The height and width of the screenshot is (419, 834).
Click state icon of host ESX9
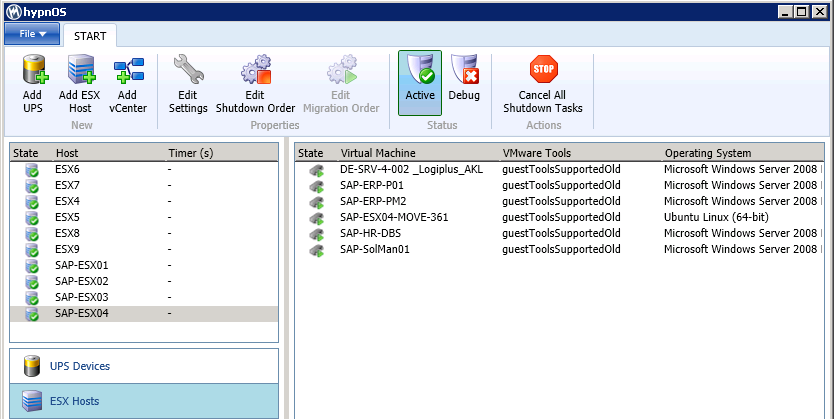coord(32,250)
